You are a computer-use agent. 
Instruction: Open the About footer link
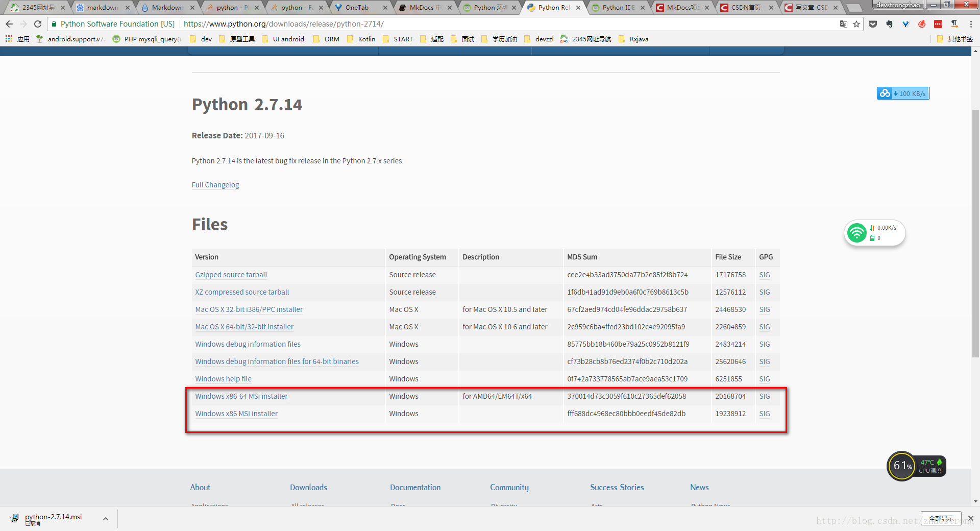coord(200,487)
